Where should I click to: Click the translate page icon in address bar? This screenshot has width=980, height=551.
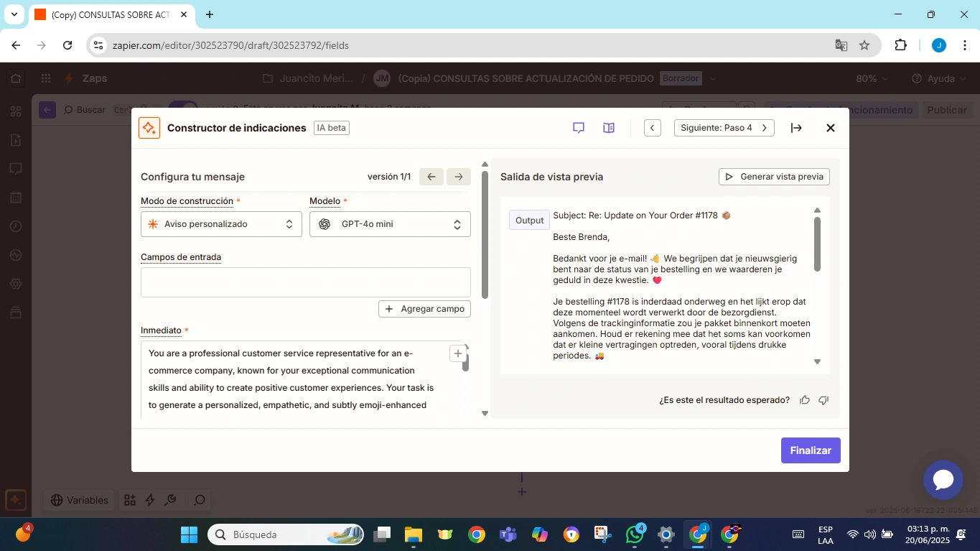(841, 45)
